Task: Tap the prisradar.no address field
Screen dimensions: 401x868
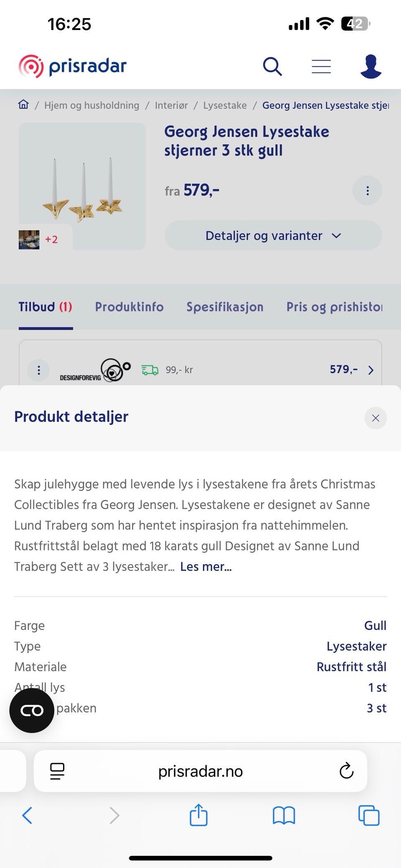Action: [x=200, y=771]
